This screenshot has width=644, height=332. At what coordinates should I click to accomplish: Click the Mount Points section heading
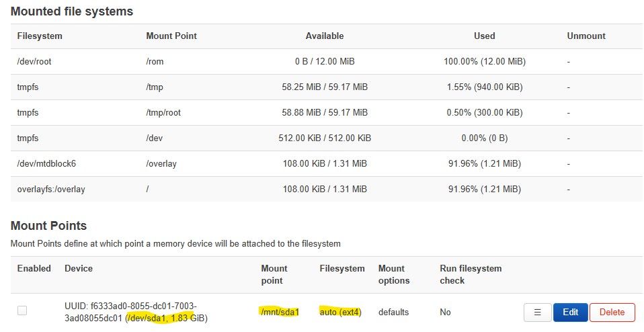pyautogui.click(x=49, y=226)
